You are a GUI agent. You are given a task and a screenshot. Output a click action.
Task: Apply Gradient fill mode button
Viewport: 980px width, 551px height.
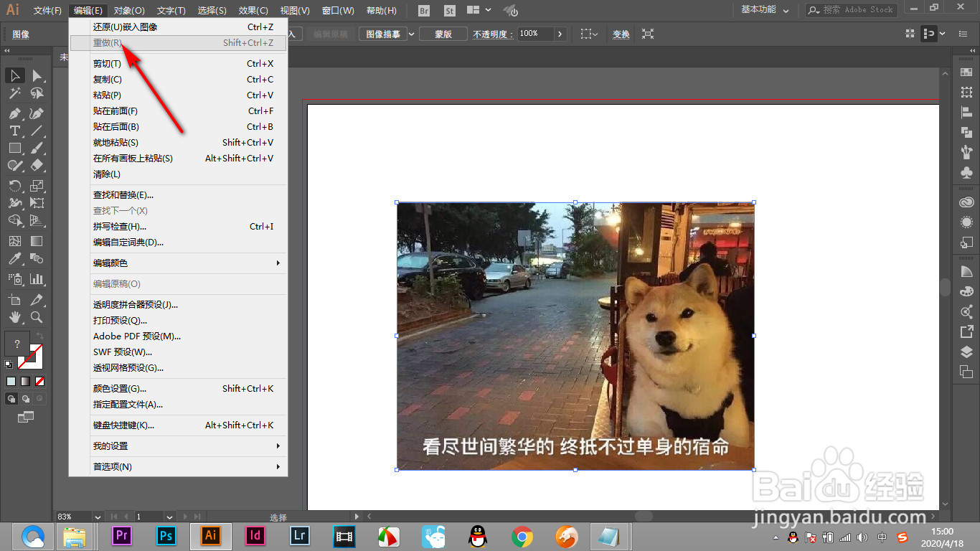tap(25, 381)
